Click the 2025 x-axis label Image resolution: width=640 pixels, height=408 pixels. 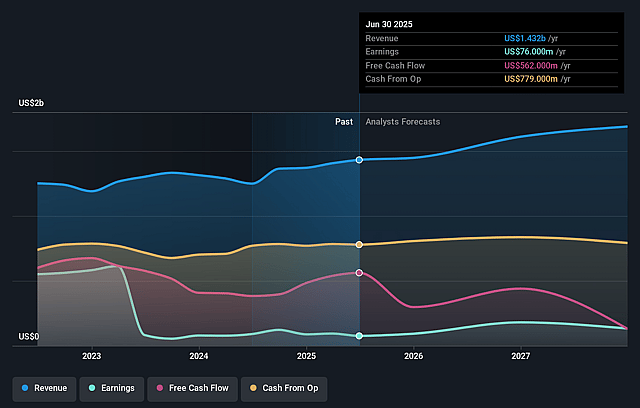pyautogui.click(x=306, y=356)
